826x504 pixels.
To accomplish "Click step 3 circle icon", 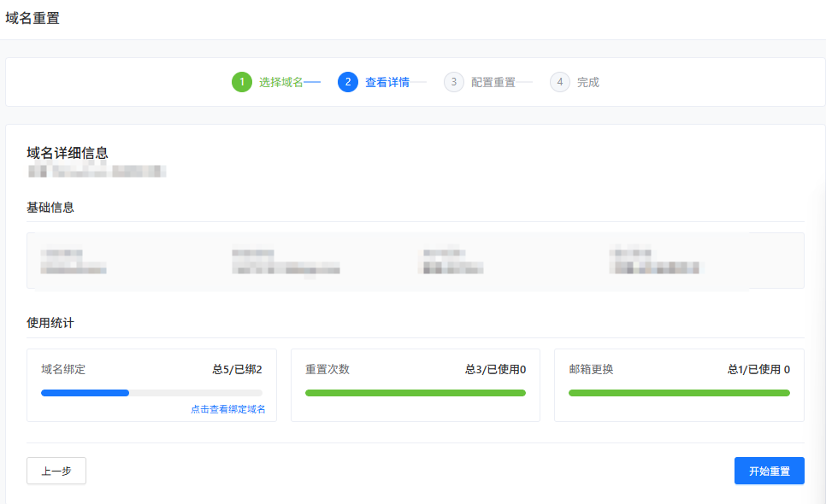I will tap(453, 82).
